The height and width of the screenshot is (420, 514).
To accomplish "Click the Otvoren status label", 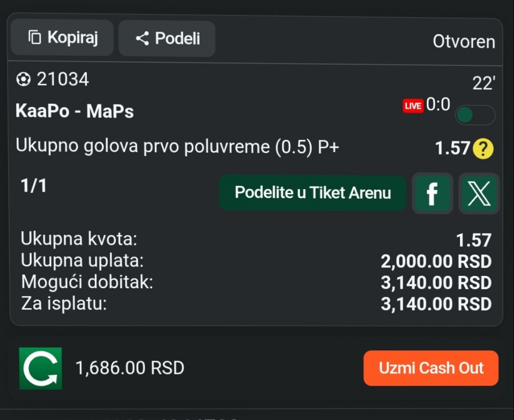I will pyautogui.click(x=464, y=42).
